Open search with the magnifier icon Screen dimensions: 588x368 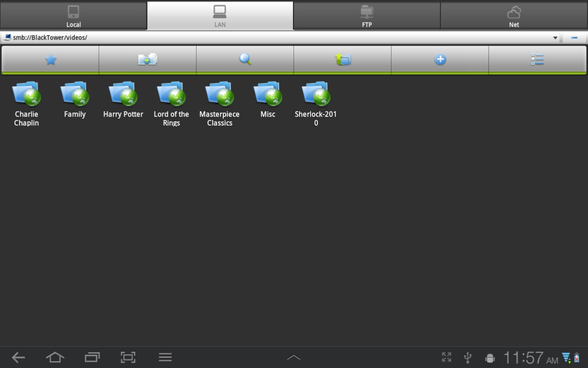coord(245,59)
